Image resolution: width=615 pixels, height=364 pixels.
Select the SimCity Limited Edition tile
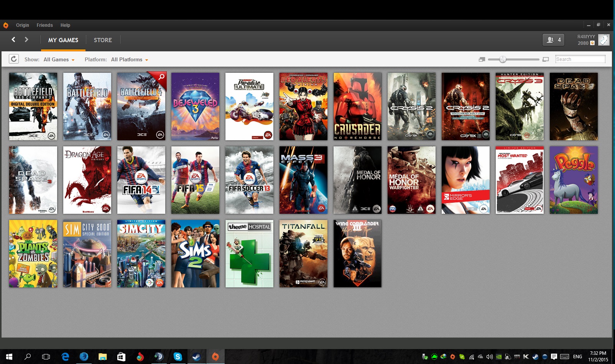click(x=141, y=254)
